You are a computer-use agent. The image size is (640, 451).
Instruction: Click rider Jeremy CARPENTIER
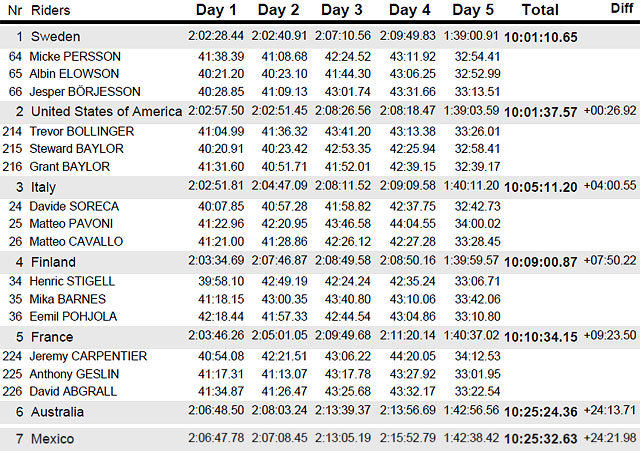click(x=88, y=356)
